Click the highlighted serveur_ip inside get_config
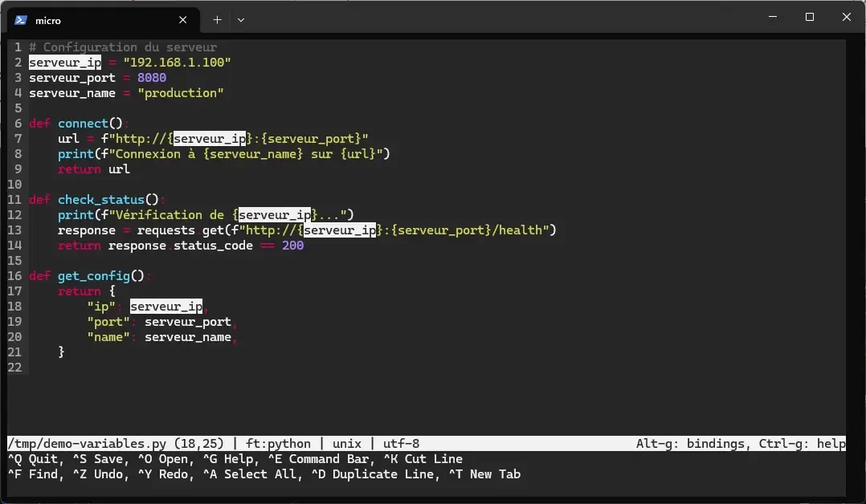 (x=165, y=306)
